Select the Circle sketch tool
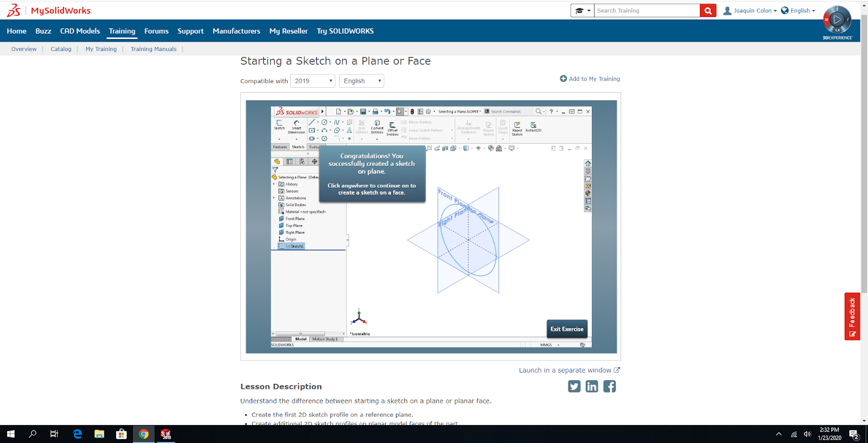This screenshot has width=868, height=443. [324, 123]
